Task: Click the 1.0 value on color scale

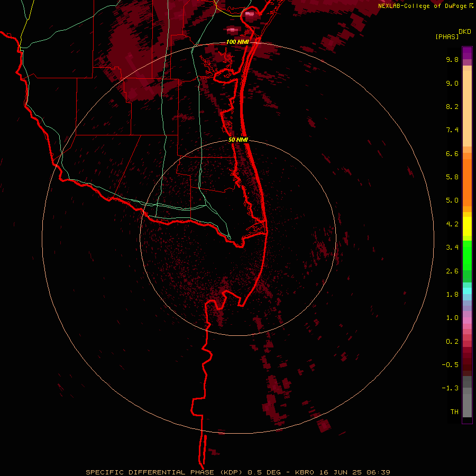Action: 452,318
